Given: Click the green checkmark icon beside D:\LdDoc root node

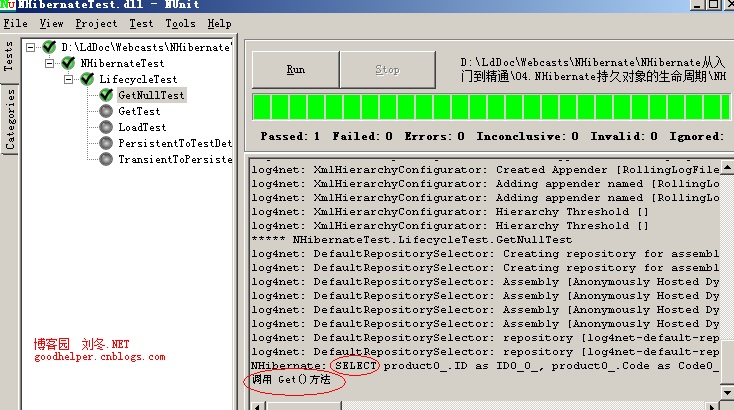Looking at the screenshot, I should [x=49, y=47].
